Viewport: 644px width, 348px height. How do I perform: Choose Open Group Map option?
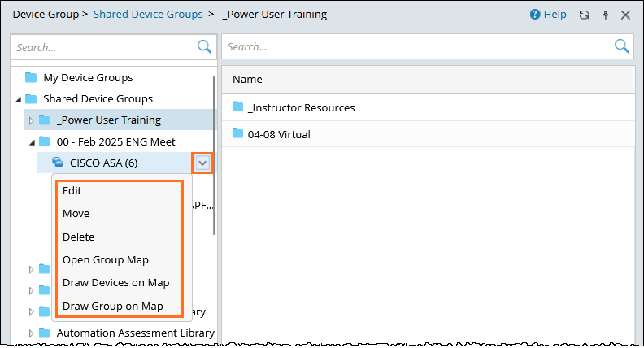coord(106,259)
